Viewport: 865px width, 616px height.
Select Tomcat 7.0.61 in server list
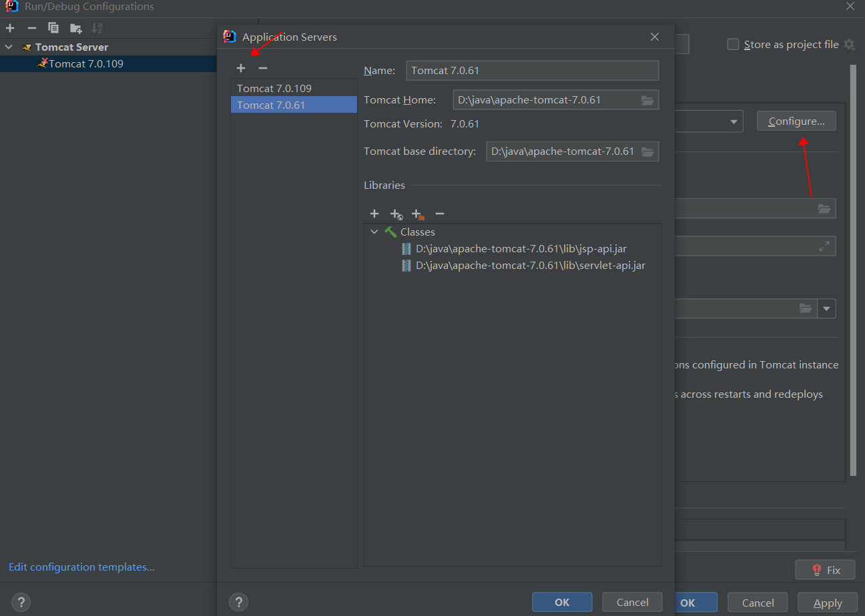coord(294,105)
